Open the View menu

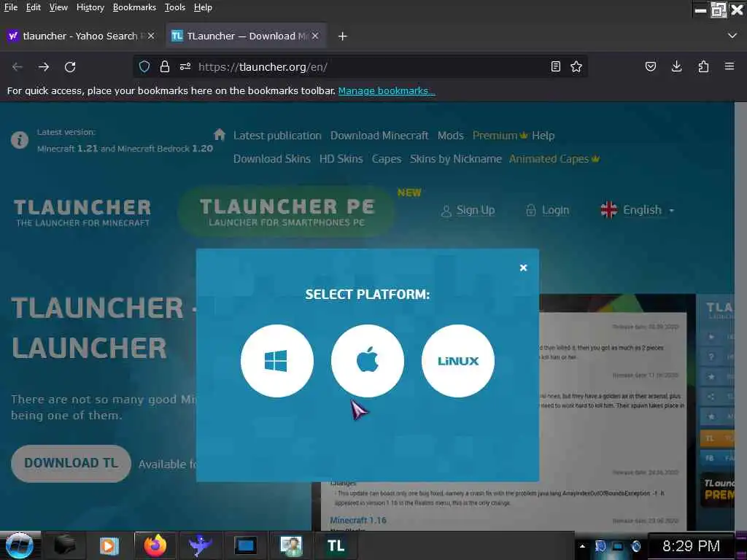(x=58, y=7)
